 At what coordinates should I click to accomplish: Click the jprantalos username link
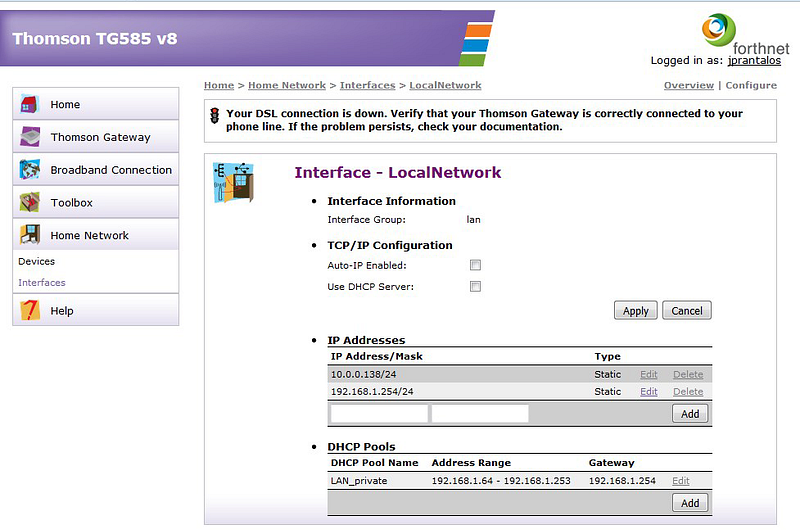tap(754, 60)
